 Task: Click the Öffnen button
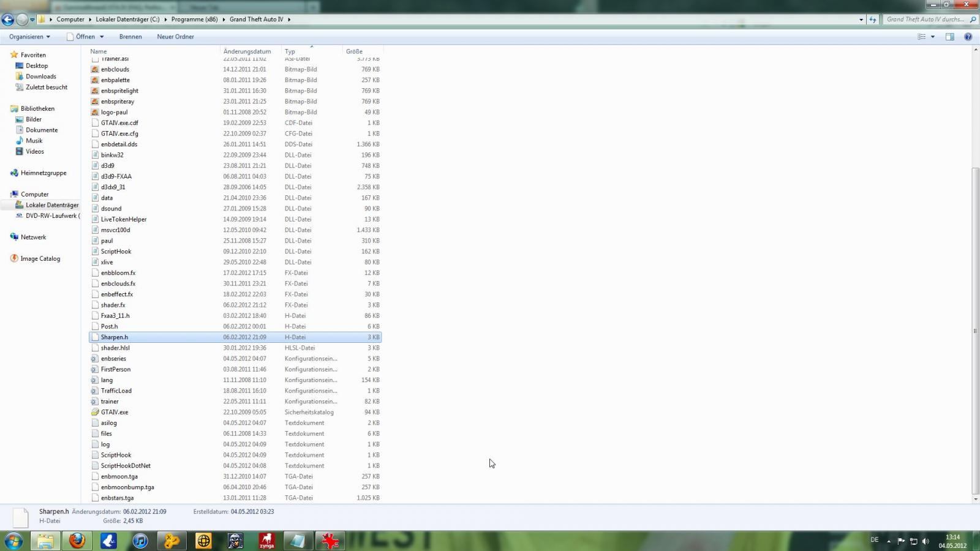pos(81,37)
